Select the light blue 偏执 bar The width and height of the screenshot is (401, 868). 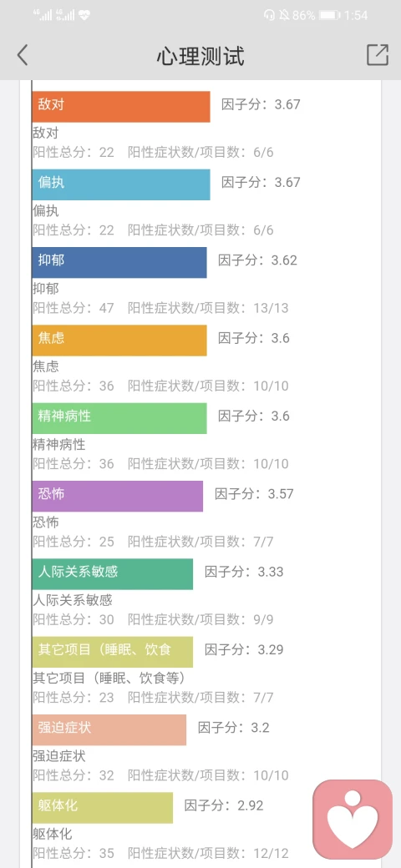pyautogui.click(x=121, y=184)
